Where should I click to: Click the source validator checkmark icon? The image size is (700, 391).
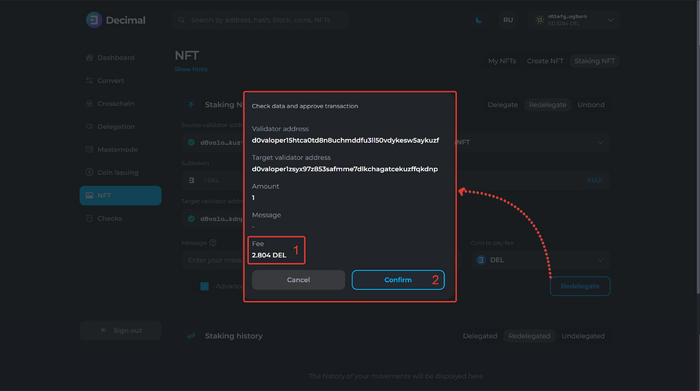[192, 142]
